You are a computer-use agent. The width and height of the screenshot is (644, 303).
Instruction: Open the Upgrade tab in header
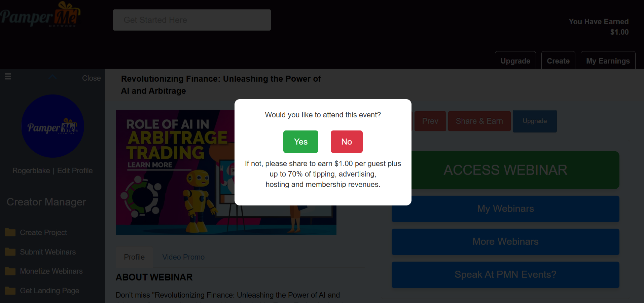[x=515, y=61]
